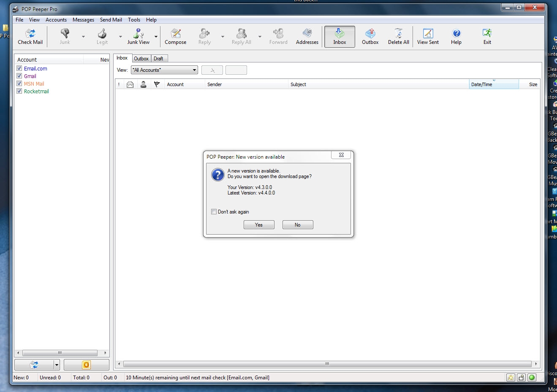Sort messages by Subject column

point(378,84)
